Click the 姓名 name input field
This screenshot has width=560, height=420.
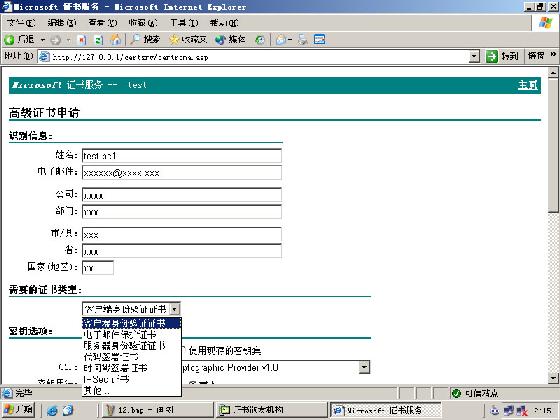[182, 156]
